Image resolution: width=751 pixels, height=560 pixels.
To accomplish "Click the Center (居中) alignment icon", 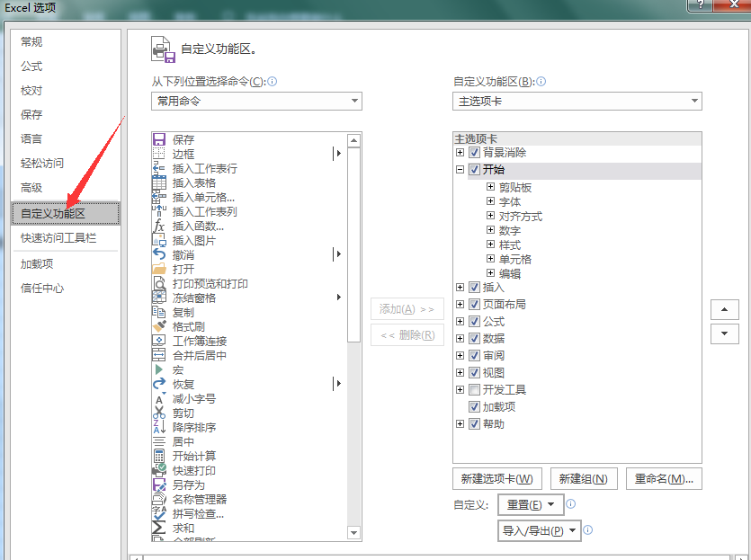I will [159, 441].
